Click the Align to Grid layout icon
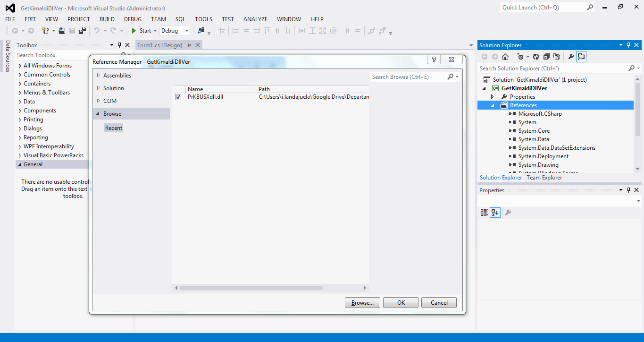 coord(221,31)
